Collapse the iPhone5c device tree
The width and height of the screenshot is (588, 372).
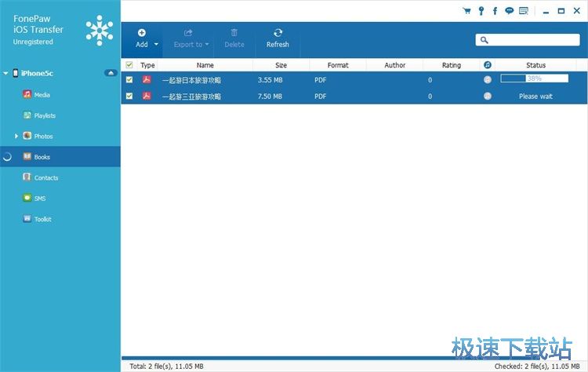[6, 73]
